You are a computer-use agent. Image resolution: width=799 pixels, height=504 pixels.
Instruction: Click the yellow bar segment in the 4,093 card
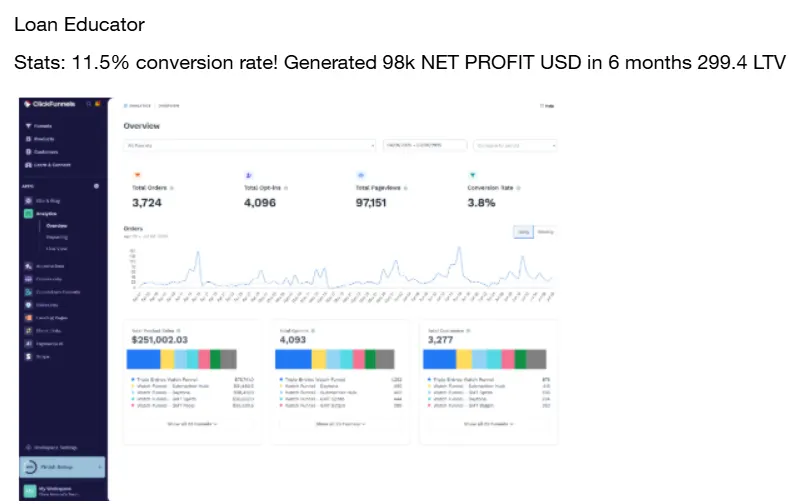[319, 359]
